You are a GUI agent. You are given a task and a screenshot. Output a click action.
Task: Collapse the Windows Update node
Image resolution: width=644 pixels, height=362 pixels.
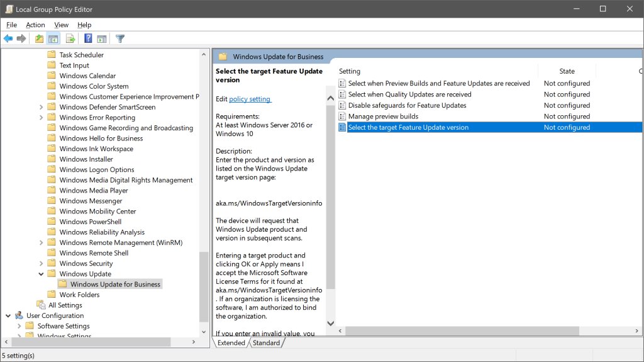(x=41, y=274)
